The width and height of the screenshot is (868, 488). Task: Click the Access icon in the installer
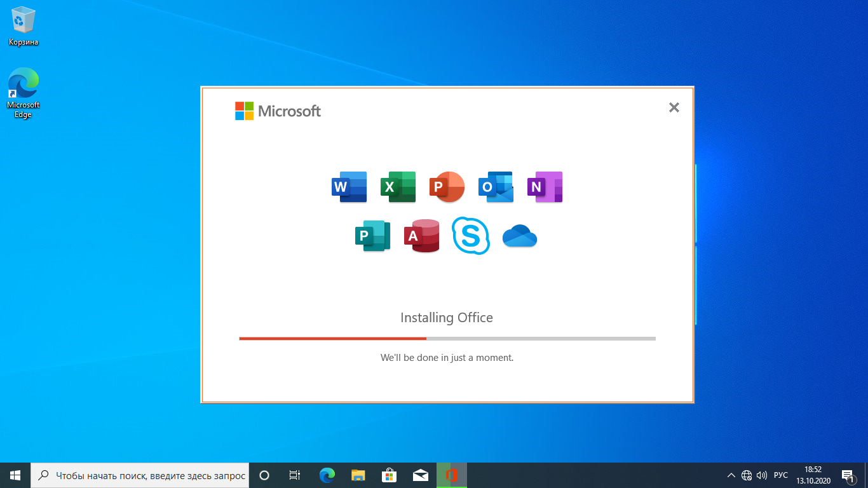422,236
